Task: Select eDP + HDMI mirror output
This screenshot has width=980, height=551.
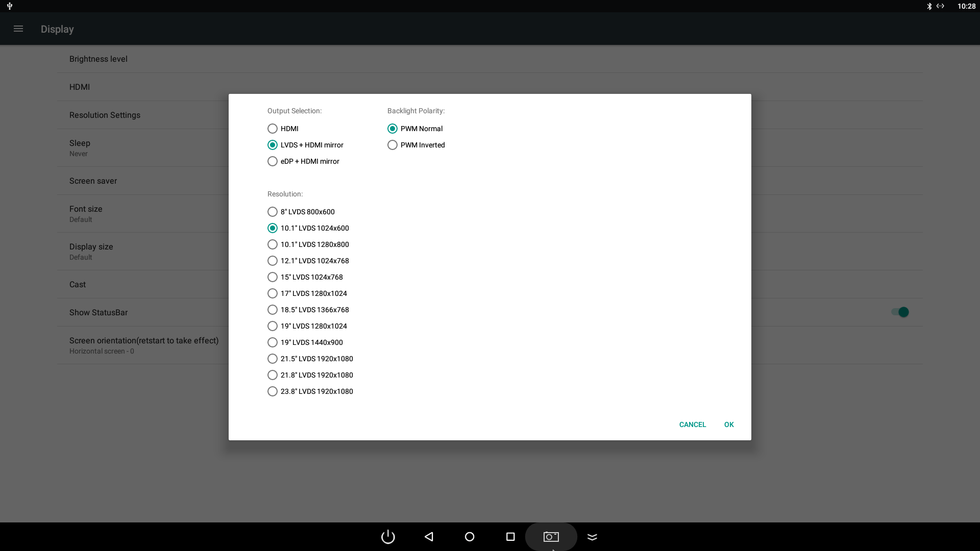Action: 273,161
